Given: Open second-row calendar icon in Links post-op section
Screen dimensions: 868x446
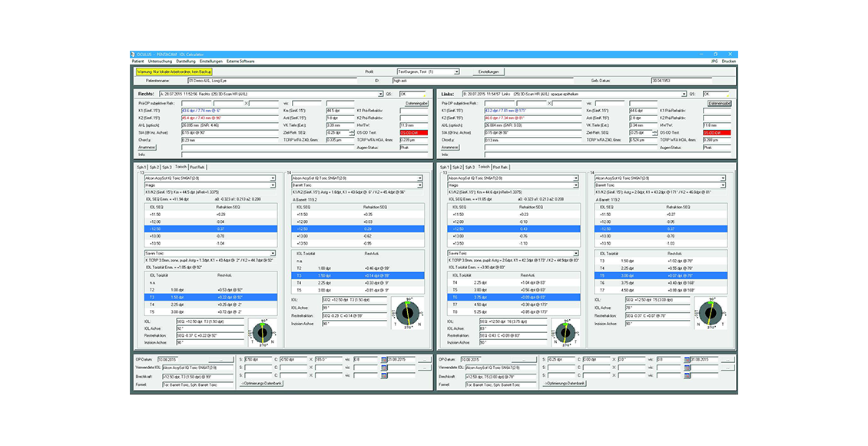Looking at the screenshot, I should point(688,368).
